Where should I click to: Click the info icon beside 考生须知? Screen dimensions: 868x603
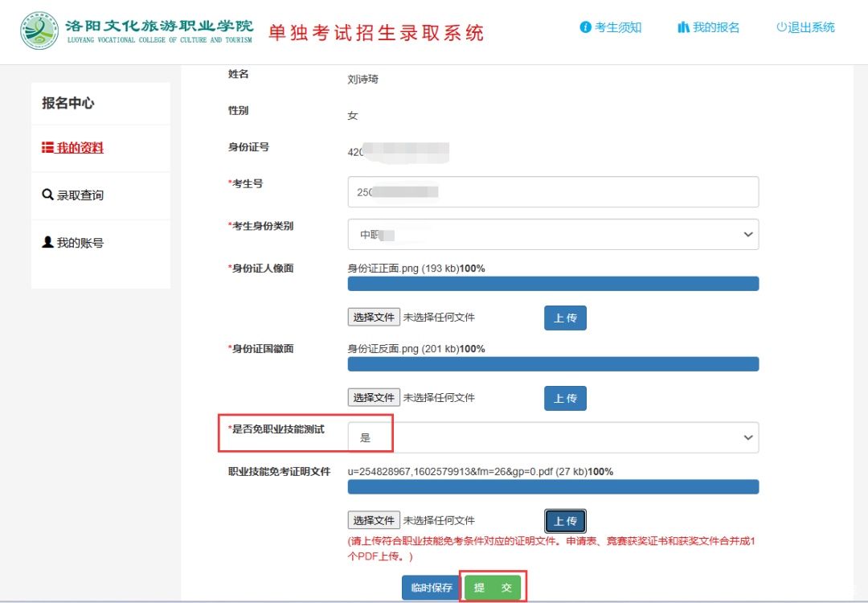pyautogui.click(x=585, y=27)
